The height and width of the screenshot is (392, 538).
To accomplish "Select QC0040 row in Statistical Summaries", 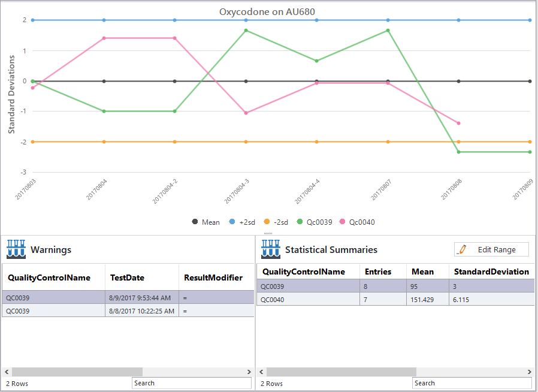I will tap(395, 300).
